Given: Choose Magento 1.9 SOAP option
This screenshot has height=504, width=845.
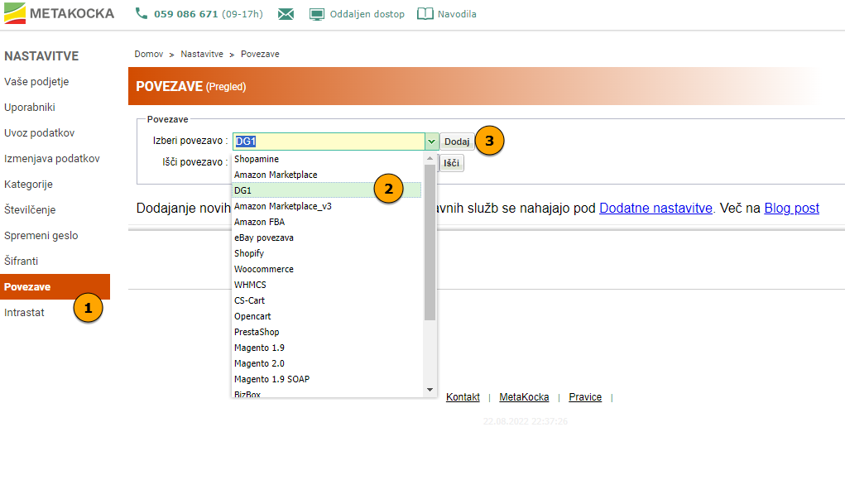Looking at the screenshot, I should pos(327,379).
